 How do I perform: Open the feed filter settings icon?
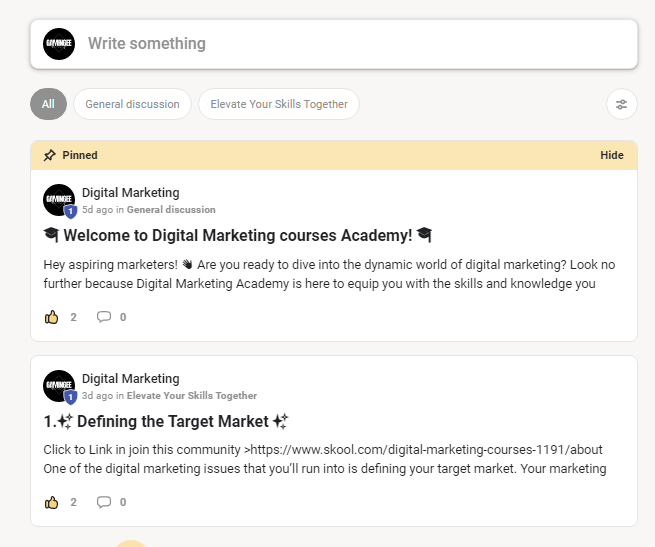[621, 104]
